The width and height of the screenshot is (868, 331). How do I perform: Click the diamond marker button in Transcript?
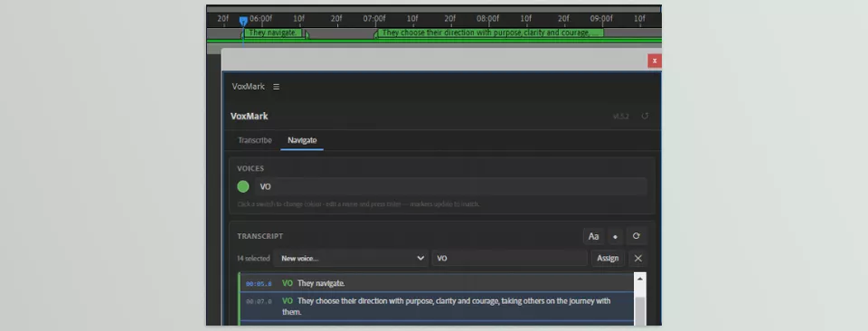point(615,236)
